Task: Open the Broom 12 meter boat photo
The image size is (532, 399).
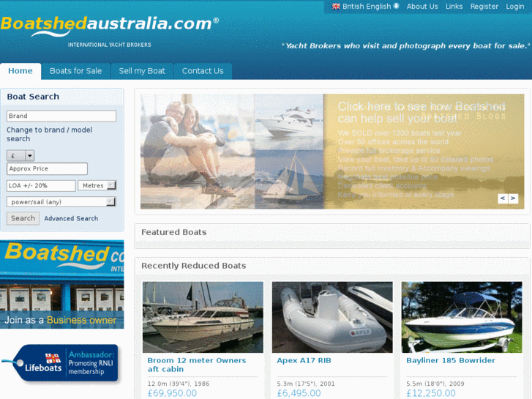Action: (x=203, y=317)
